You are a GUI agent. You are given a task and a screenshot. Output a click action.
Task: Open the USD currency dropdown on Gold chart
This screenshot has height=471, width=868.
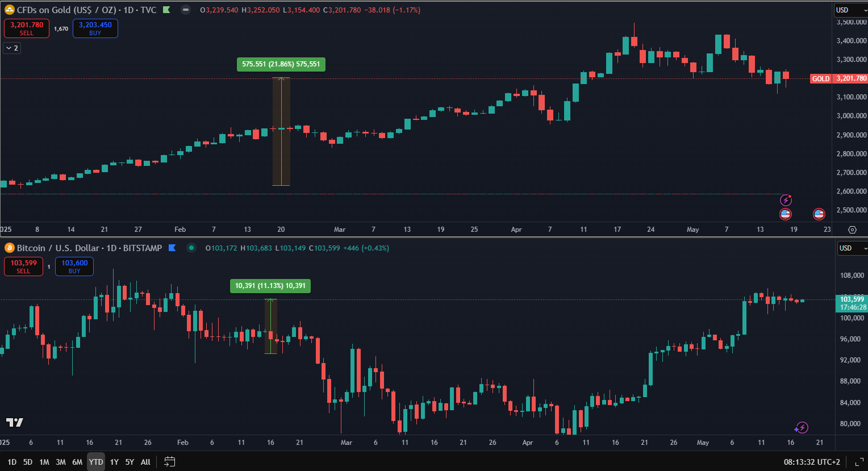click(851, 10)
